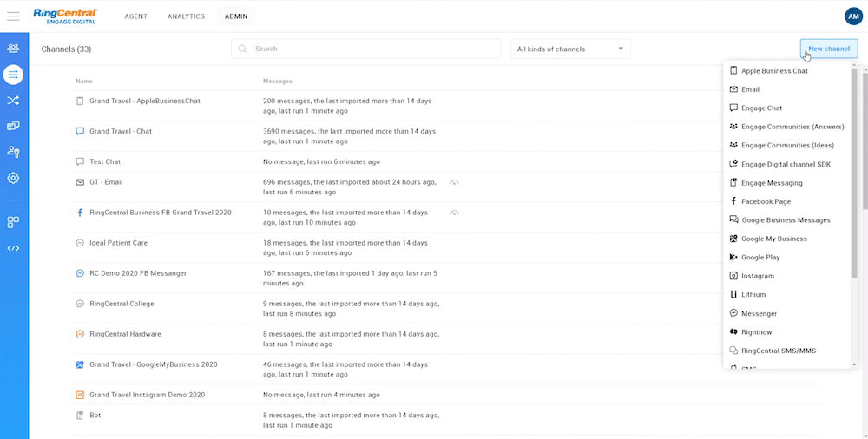This screenshot has height=439, width=868.
Task: Switch to the AGENT tab
Action: click(135, 16)
